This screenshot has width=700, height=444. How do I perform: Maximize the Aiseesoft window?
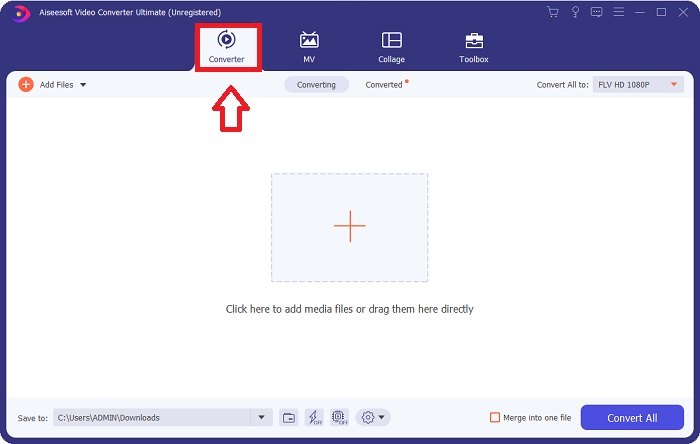[661, 12]
